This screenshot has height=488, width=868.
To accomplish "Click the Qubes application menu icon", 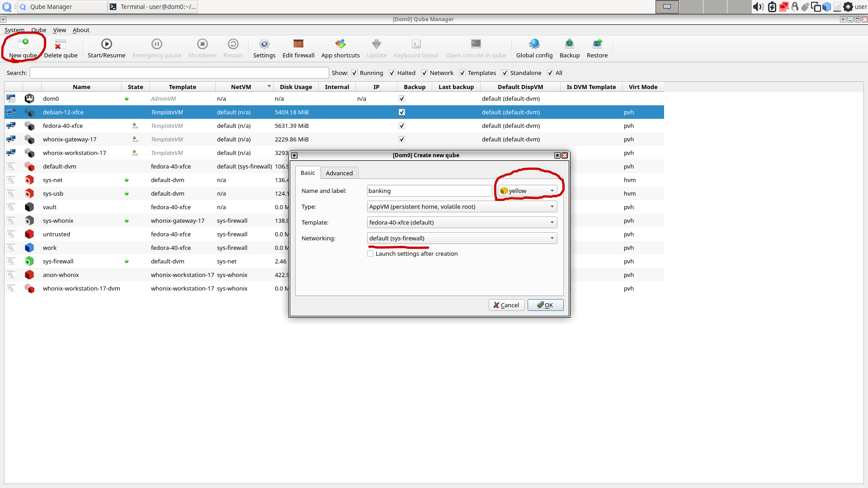I will pos(7,7).
